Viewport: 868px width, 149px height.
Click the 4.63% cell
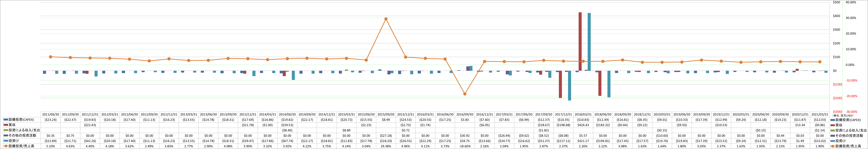[70, 146]
